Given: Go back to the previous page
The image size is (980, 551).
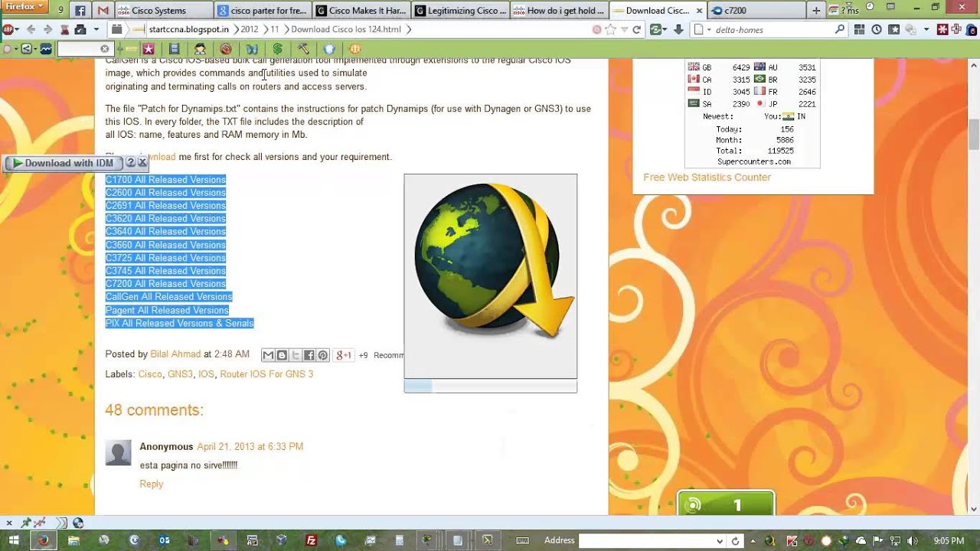Looking at the screenshot, I should pos(31,29).
